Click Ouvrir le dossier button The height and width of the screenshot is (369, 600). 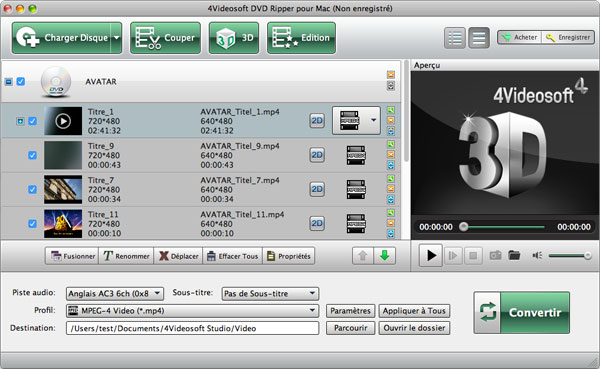[414, 328]
